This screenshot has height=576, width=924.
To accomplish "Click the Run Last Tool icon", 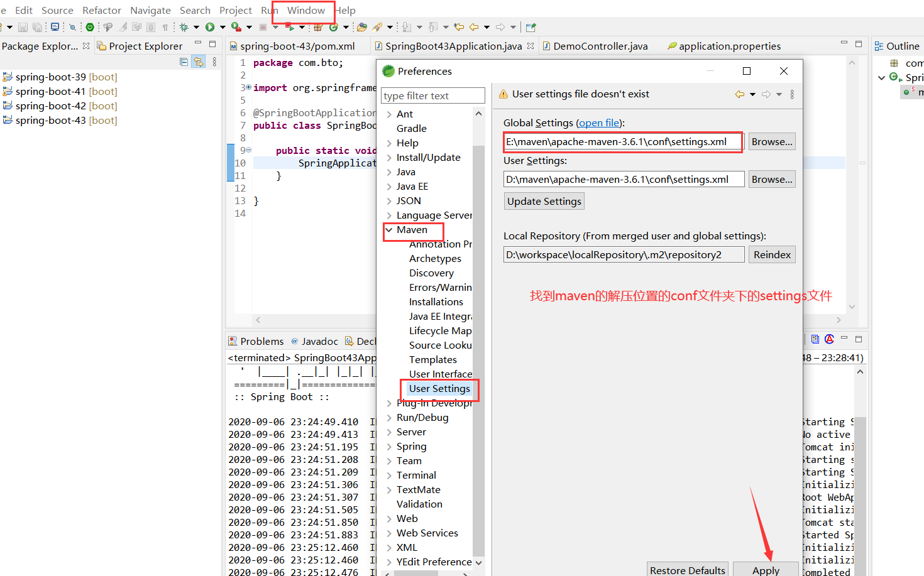I will [x=236, y=27].
